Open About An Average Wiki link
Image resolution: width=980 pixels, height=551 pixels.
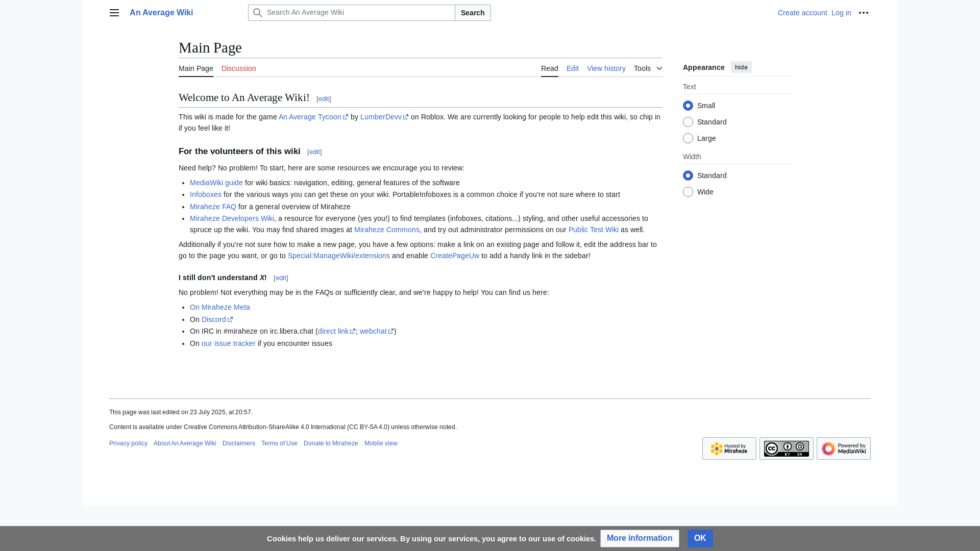click(x=185, y=443)
